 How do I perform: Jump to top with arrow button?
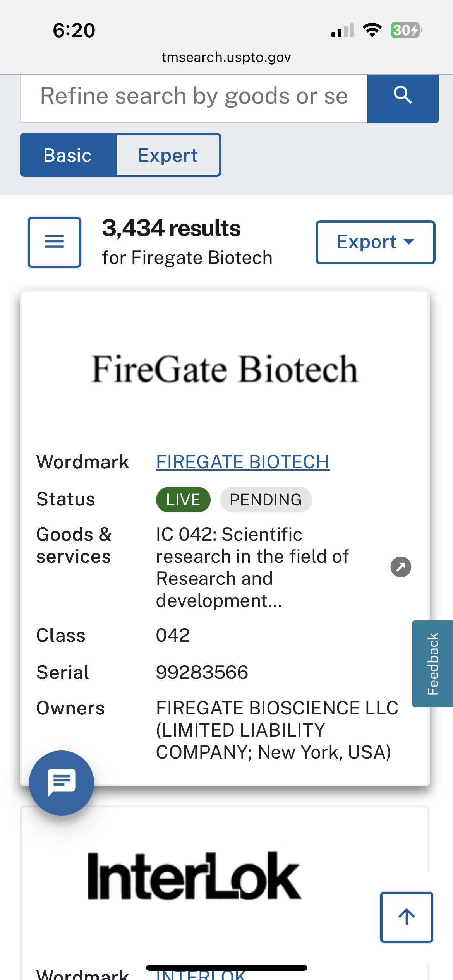[x=407, y=917]
